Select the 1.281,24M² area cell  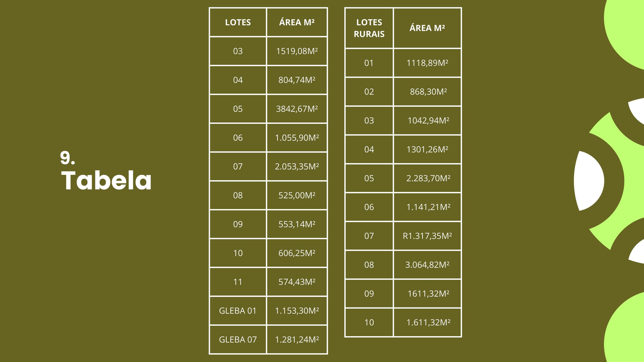pyautogui.click(x=297, y=340)
